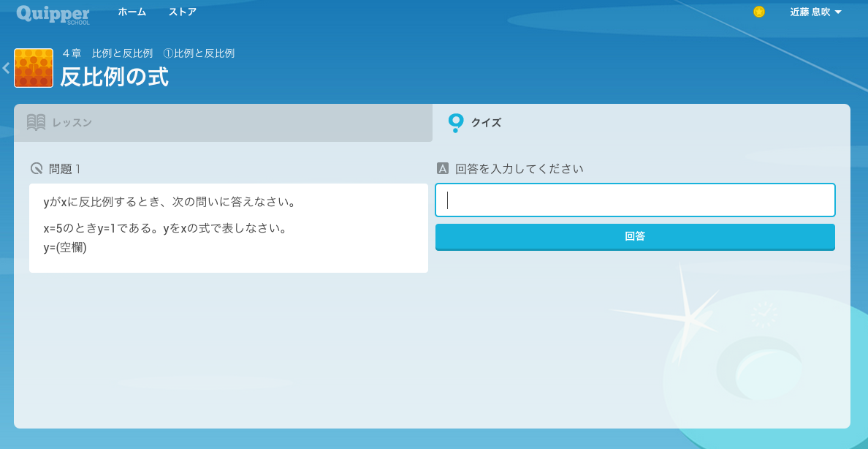Click the open book lesson icon
The width and height of the screenshot is (868, 449).
click(x=37, y=123)
